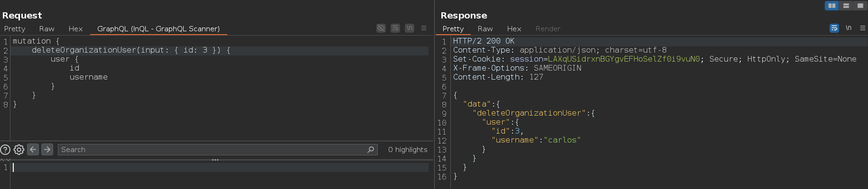Open search help question mark icon
This screenshot has width=868, height=189.
[5, 150]
